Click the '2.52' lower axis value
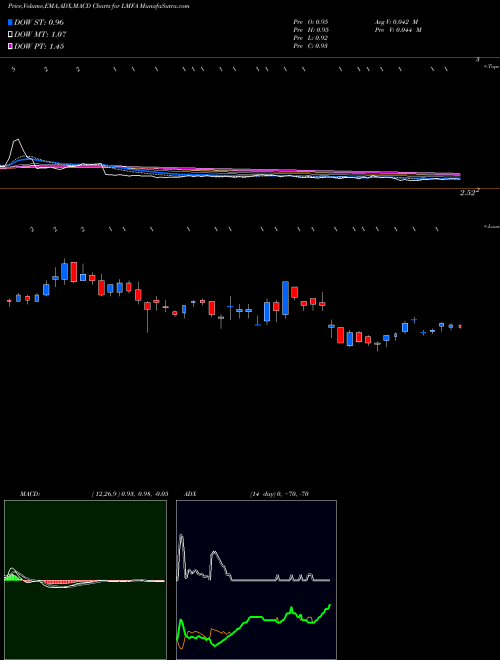Viewport: 500px width, 660px height. coord(469,193)
